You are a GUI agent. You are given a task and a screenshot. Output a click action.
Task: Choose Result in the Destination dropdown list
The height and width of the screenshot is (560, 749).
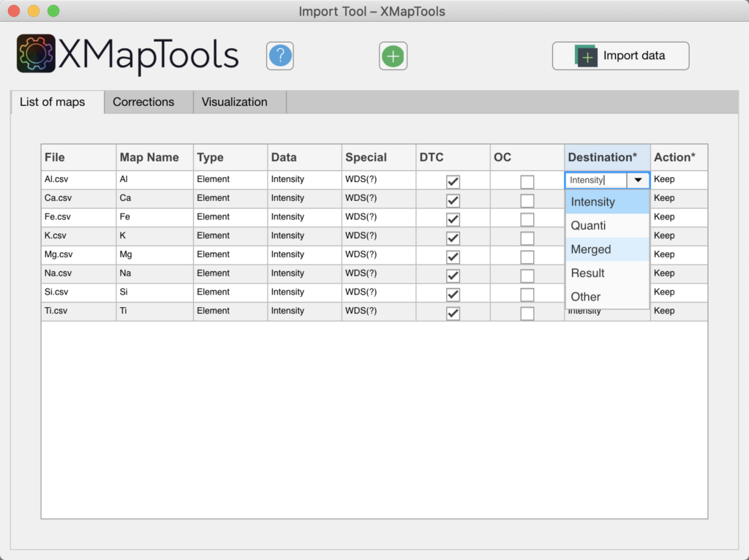point(607,273)
